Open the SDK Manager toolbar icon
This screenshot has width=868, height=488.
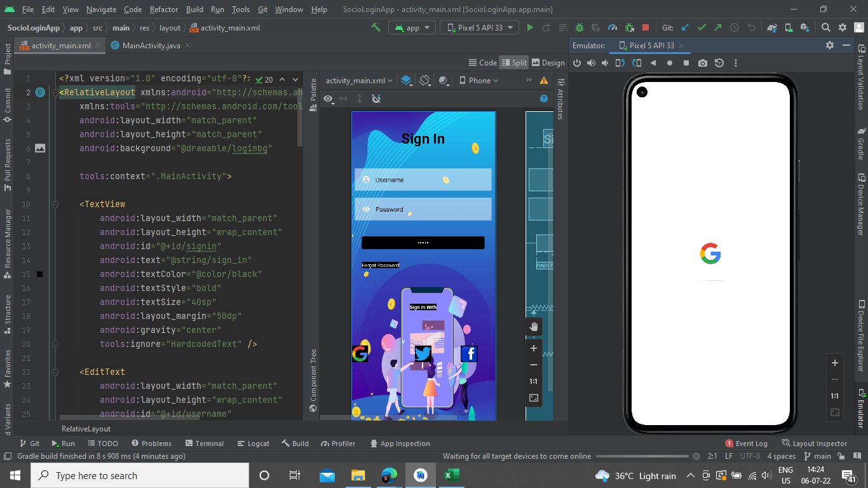(x=805, y=28)
